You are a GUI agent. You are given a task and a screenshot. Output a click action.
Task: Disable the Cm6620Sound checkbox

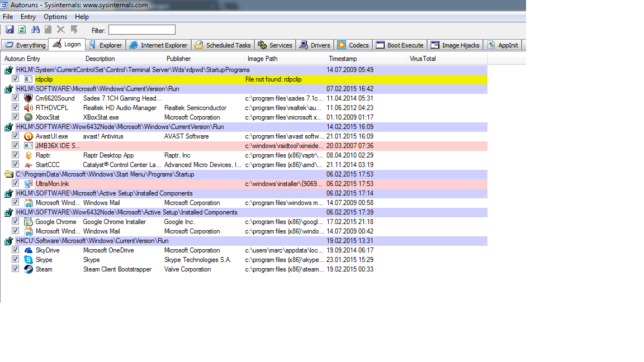(x=15, y=98)
